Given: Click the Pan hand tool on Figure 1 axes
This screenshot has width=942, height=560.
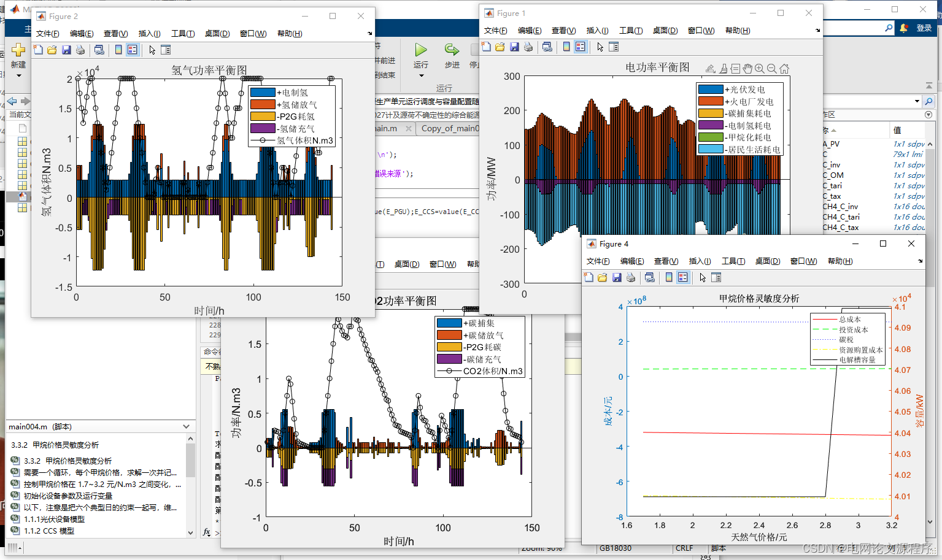Looking at the screenshot, I should click(x=747, y=69).
